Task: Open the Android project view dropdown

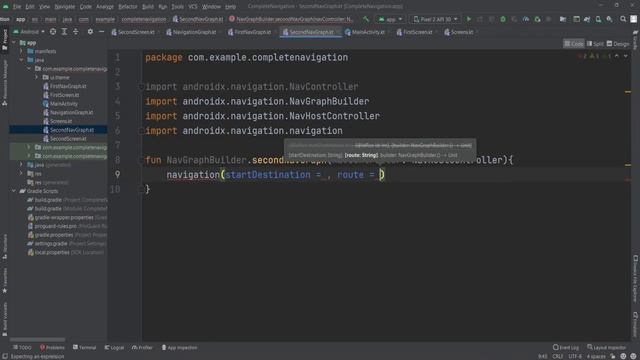Action: coord(29,32)
